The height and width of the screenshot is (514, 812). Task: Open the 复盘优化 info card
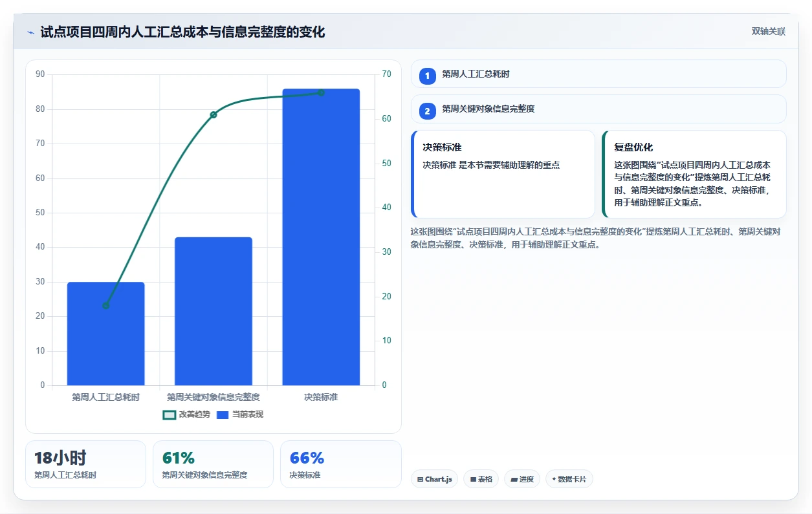pyautogui.click(x=694, y=175)
